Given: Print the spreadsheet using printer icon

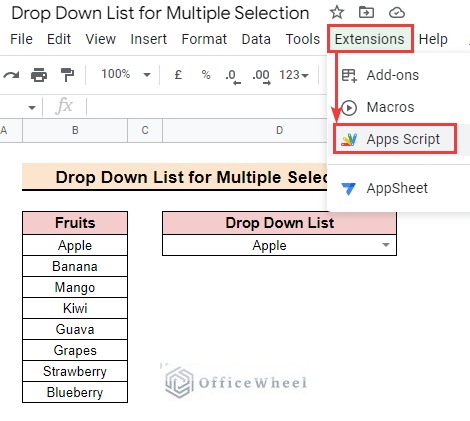Looking at the screenshot, I should click(x=39, y=75).
